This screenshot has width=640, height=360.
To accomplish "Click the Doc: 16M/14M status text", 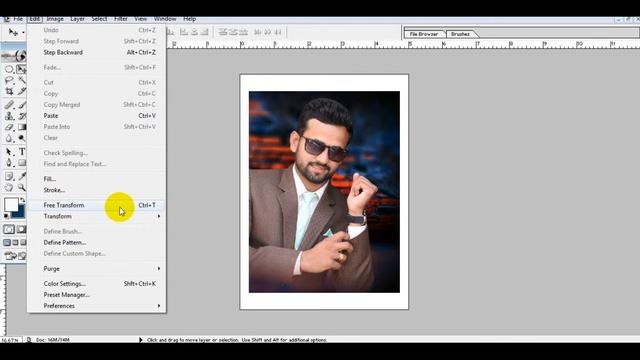I will 53,340.
